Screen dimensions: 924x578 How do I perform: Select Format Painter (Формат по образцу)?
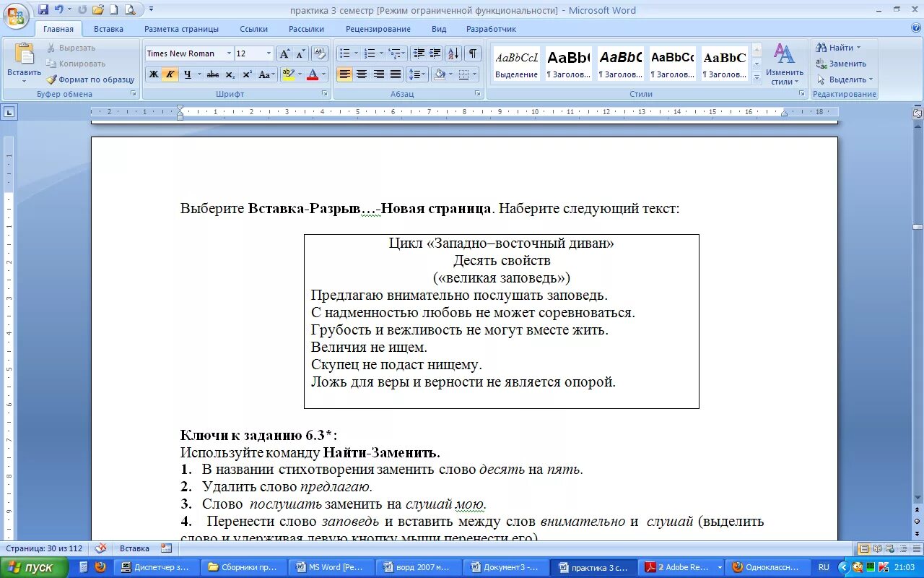pyautogui.click(x=91, y=79)
